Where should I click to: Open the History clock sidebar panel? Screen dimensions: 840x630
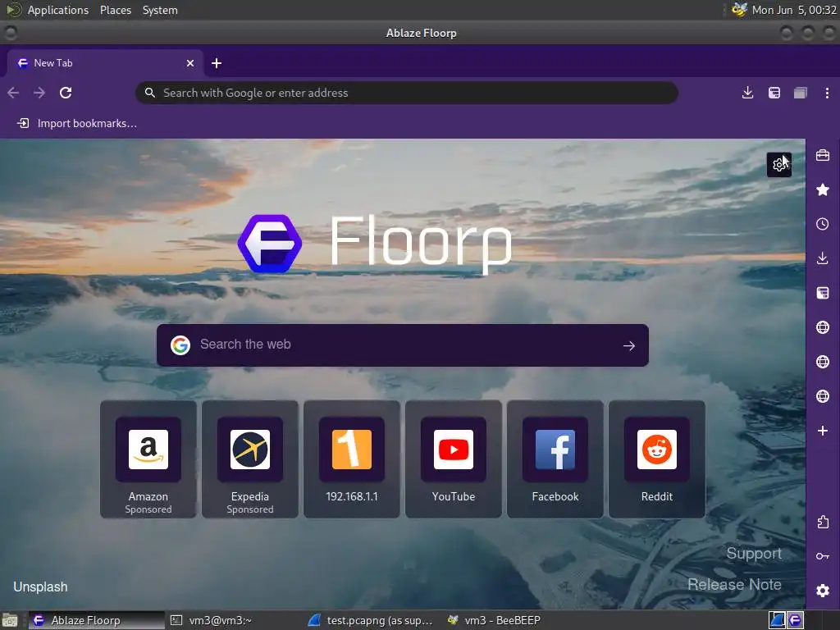pos(822,224)
